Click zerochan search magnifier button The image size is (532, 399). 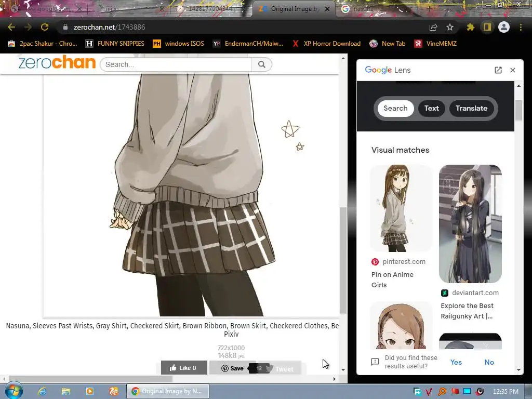tap(261, 64)
